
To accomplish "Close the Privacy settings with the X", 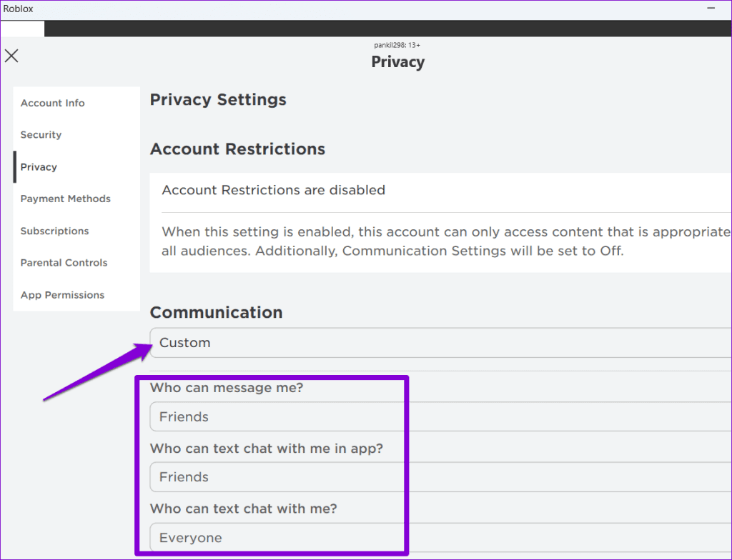I will click(11, 56).
